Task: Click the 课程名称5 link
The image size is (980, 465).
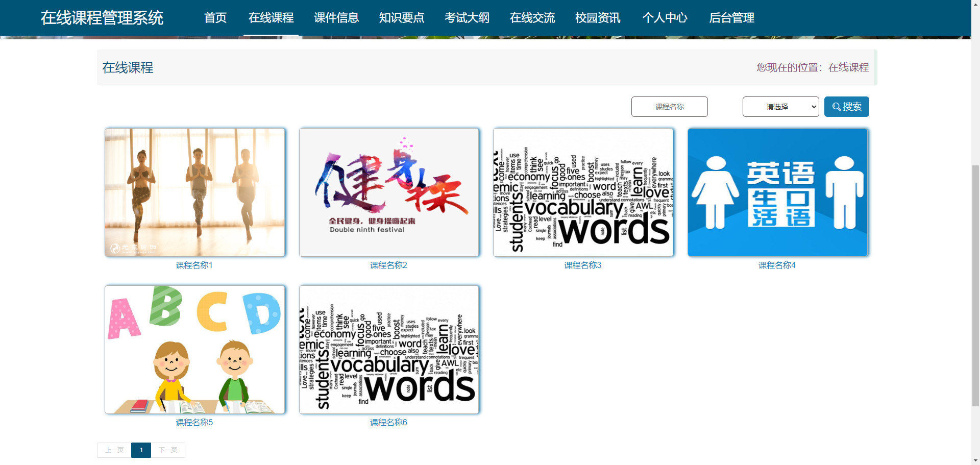Action: pos(194,423)
